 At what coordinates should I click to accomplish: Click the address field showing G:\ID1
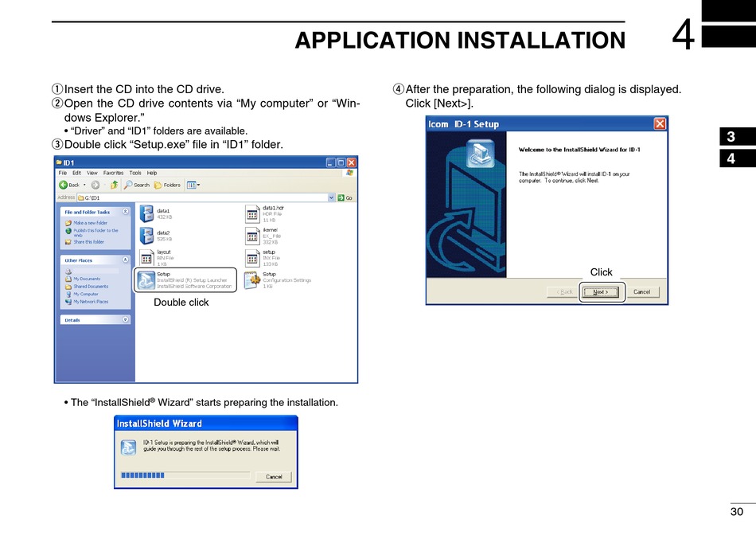click(x=206, y=197)
